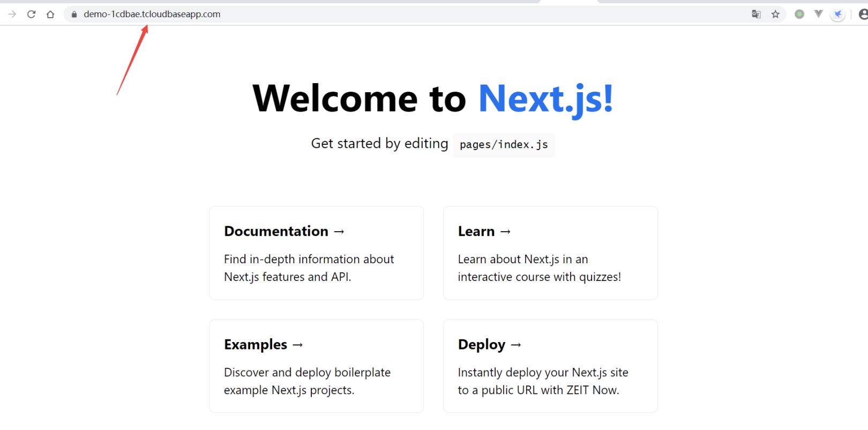Follow the blue Next.js! title link
Image resolution: width=868 pixels, height=430 pixels.
[545, 99]
